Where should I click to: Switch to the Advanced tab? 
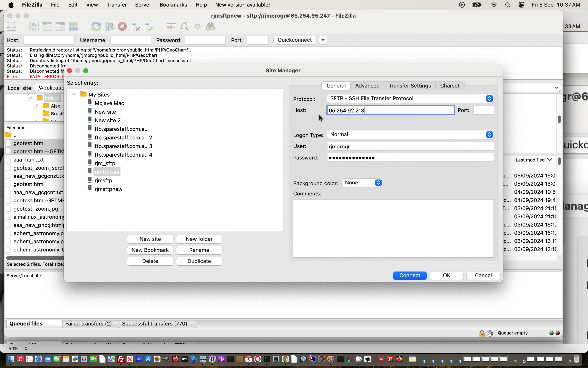(x=367, y=86)
